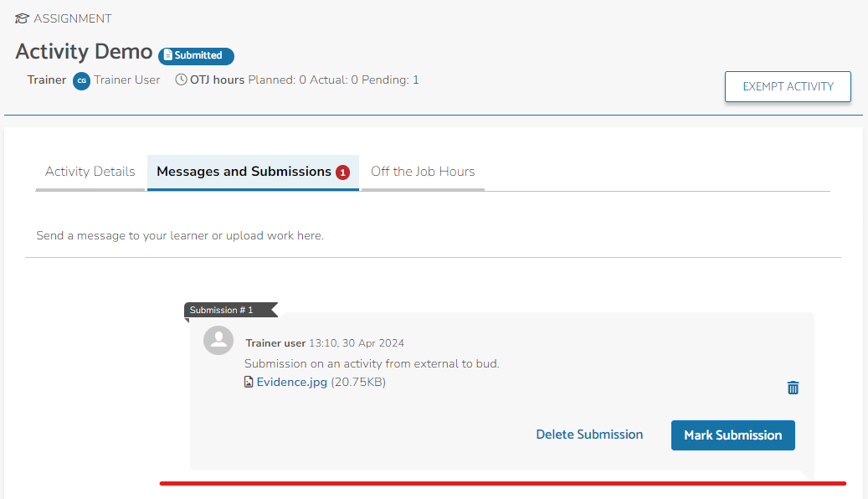868x499 pixels.
Task: Click the Pending: 1 hours value
Action: coord(390,80)
